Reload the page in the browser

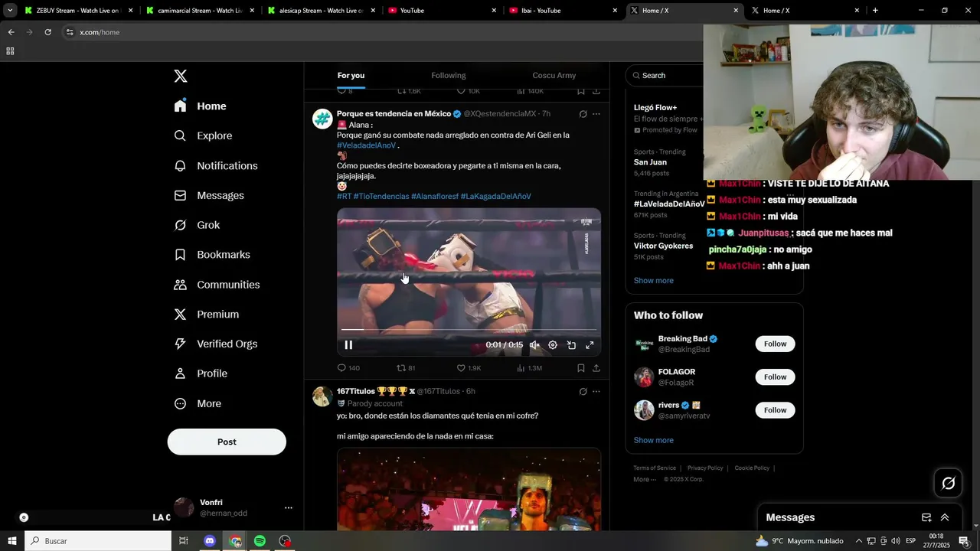point(47,32)
